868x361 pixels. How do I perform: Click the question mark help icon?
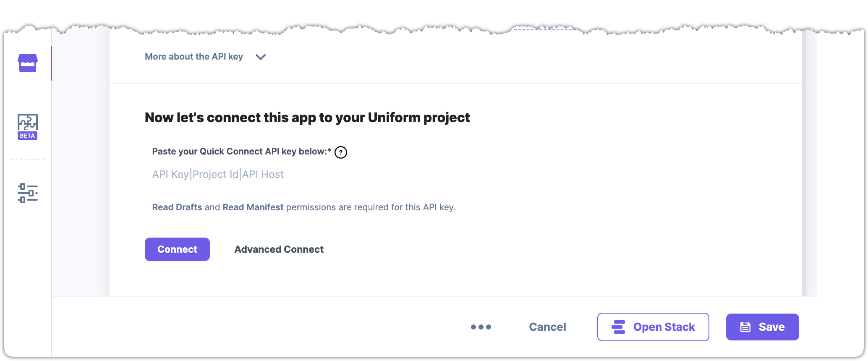(x=341, y=152)
